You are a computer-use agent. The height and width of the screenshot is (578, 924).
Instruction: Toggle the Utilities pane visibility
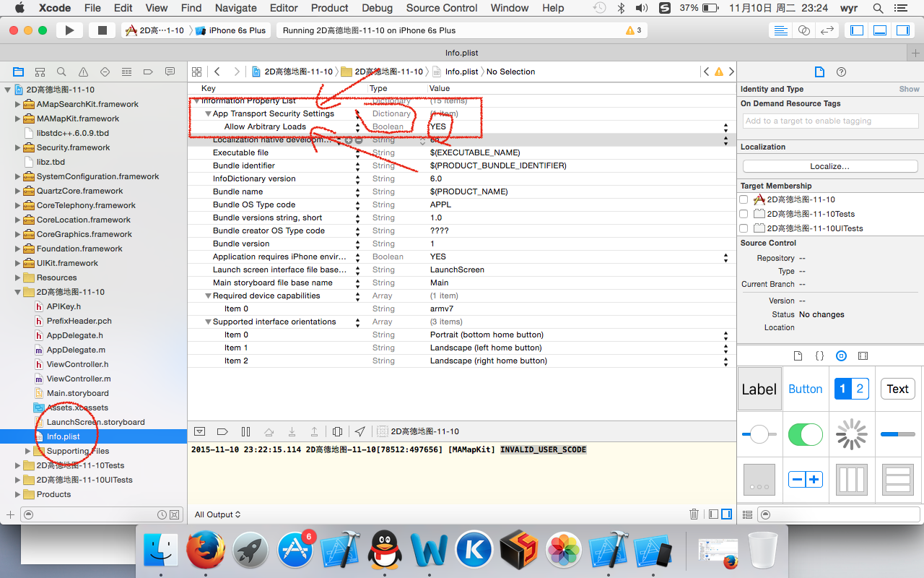click(x=903, y=30)
